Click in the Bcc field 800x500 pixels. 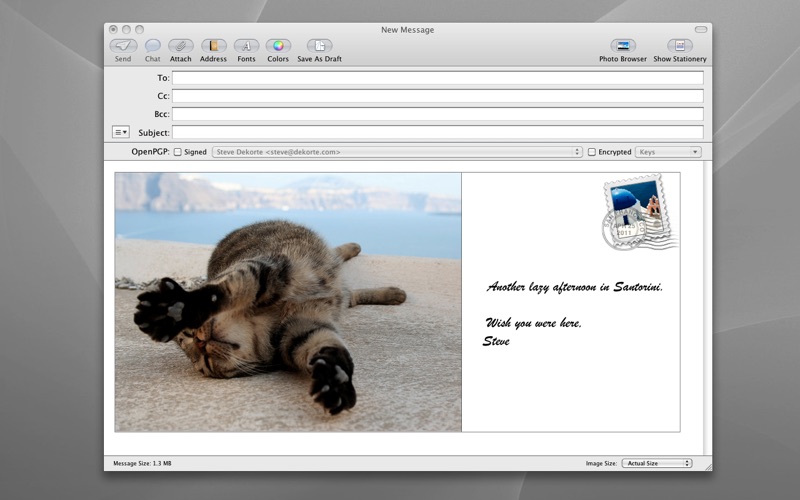tap(438, 114)
